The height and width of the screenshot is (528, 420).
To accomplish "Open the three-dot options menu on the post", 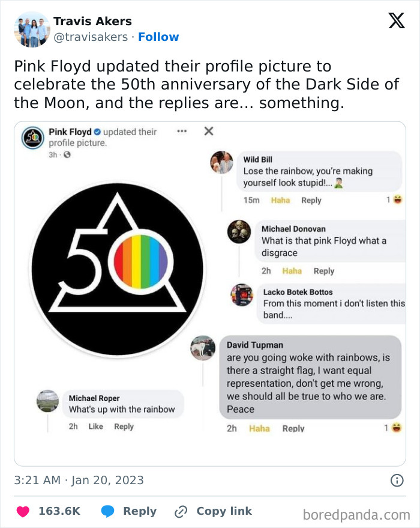I will [x=181, y=130].
